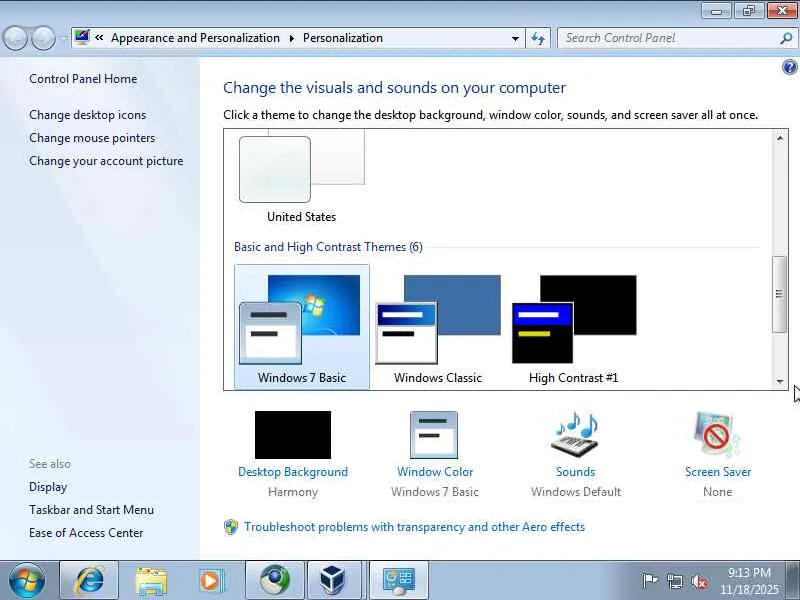Image resolution: width=800 pixels, height=600 pixels.
Task: Open the Display link under See also
Action: pos(48,487)
